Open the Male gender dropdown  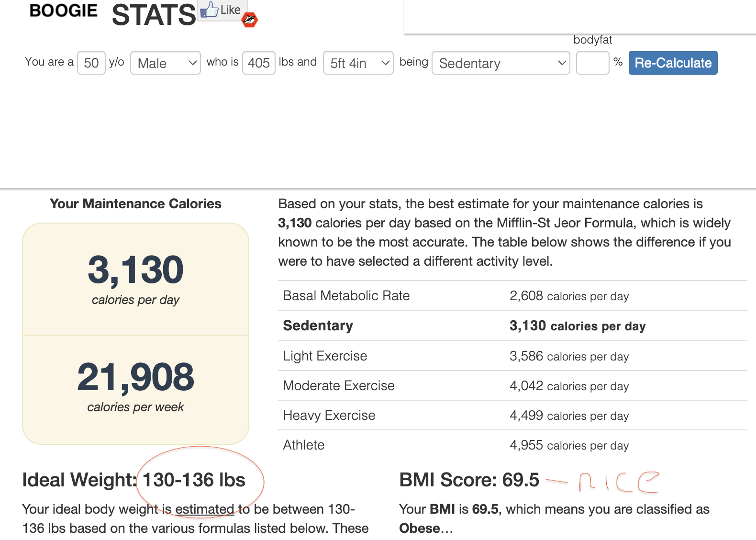pyautogui.click(x=166, y=63)
